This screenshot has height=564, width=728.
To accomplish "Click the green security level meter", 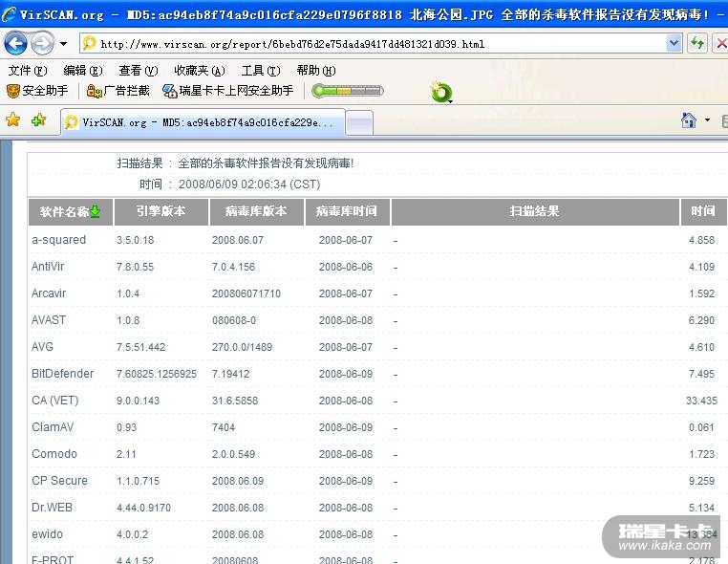I will click(x=348, y=91).
